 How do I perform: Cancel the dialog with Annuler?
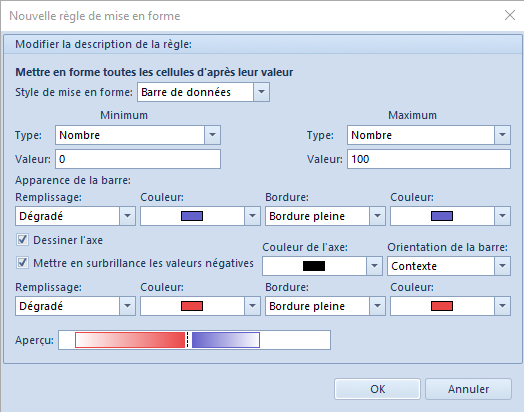click(x=468, y=389)
